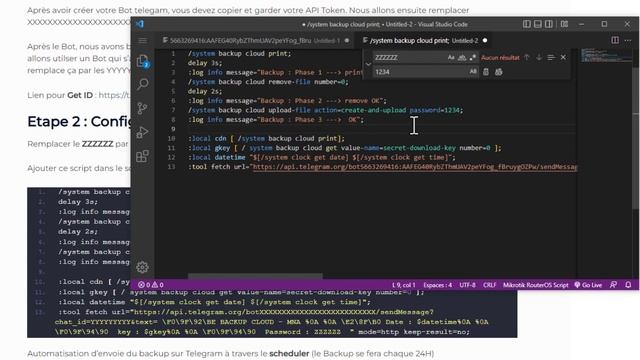The width and height of the screenshot is (640, 360).
Task: Toggle primary side bar layout icon
Action: 527,24
